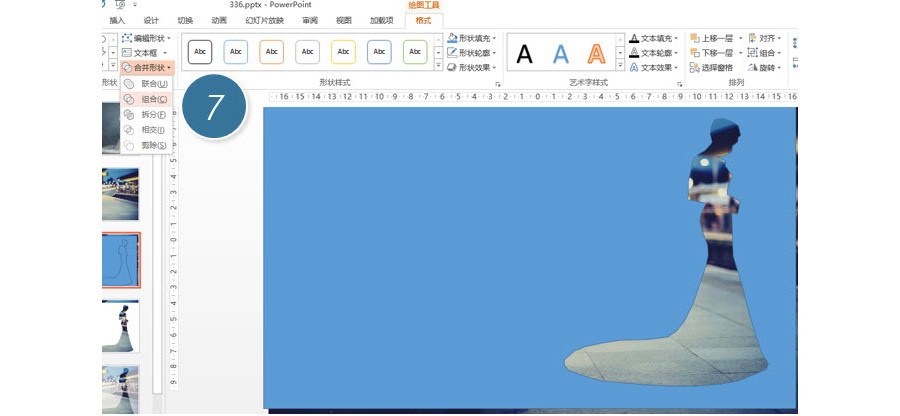The image size is (900, 416).
Task: Open 编辑形状 edit shape dropdown
Action: 147,38
